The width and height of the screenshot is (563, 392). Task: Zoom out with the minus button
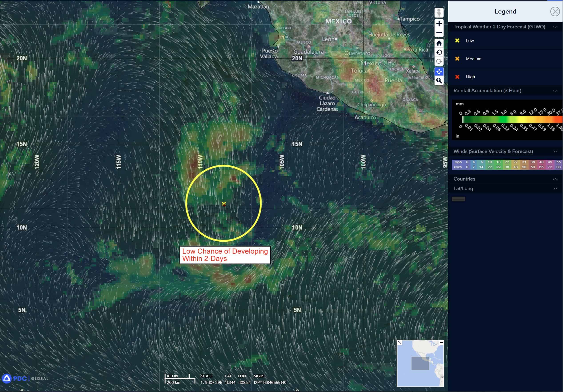[x=439, y=33]
